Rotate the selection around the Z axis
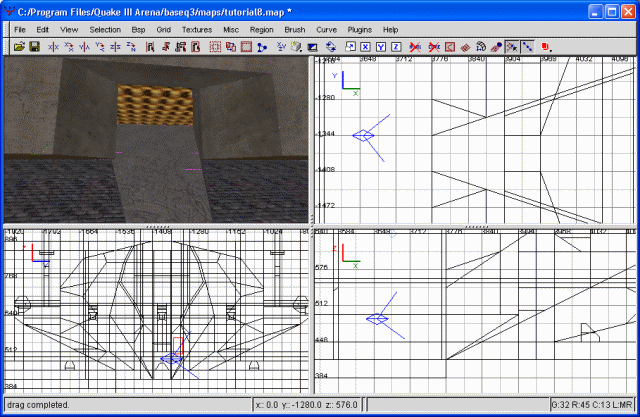Image resolution: width=640 pixels, height=417 pixels. (x=131, y=47)
